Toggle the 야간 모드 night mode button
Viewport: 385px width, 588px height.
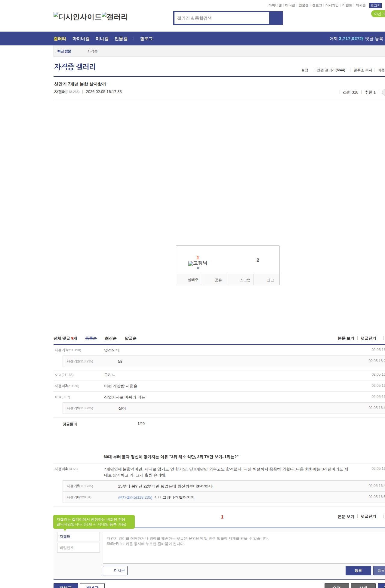(x=378, y=14)
